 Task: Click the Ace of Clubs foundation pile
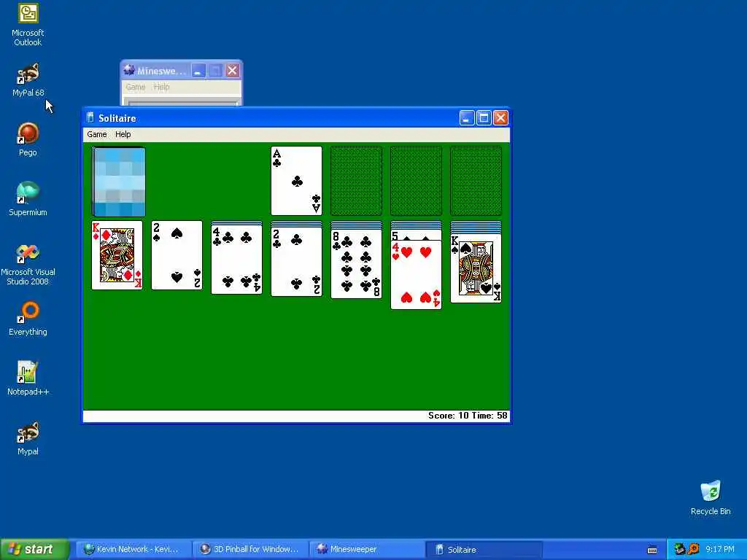point(296,181)
